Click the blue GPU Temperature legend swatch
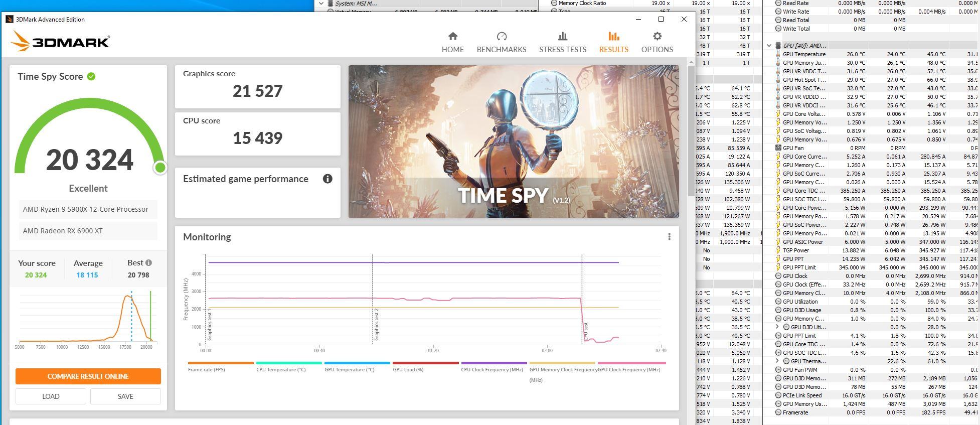980x425 pixels. [357, 363]
